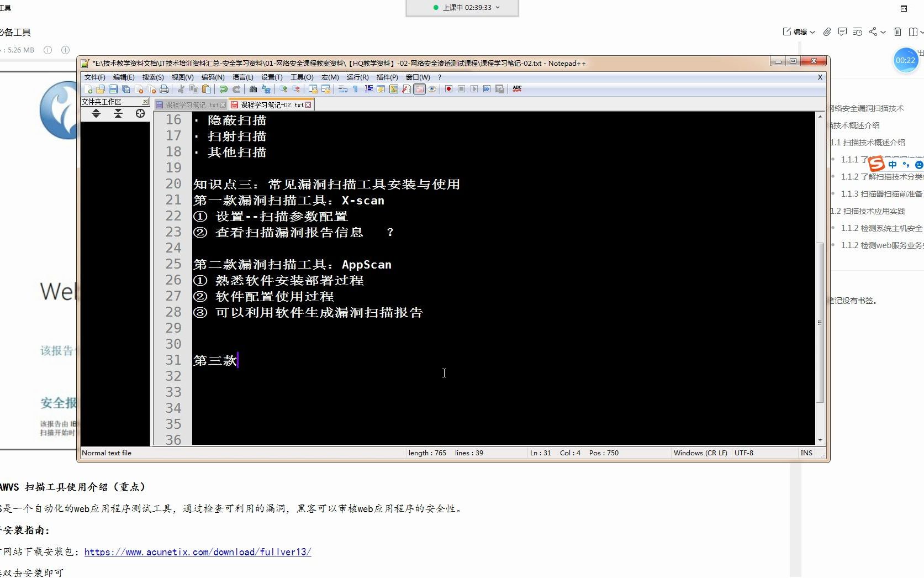Open the acunetix.com download link

pyautogui.click(x=198, y=551)
